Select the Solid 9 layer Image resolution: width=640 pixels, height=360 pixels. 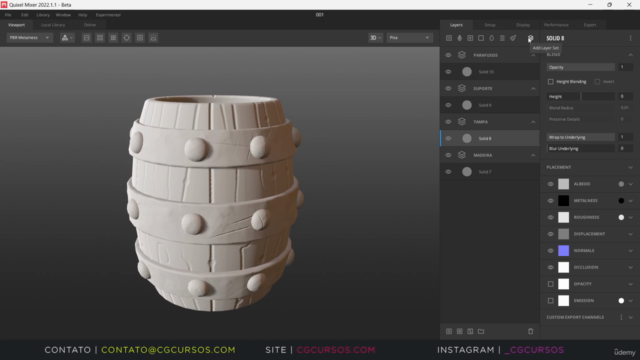point(490,105)
